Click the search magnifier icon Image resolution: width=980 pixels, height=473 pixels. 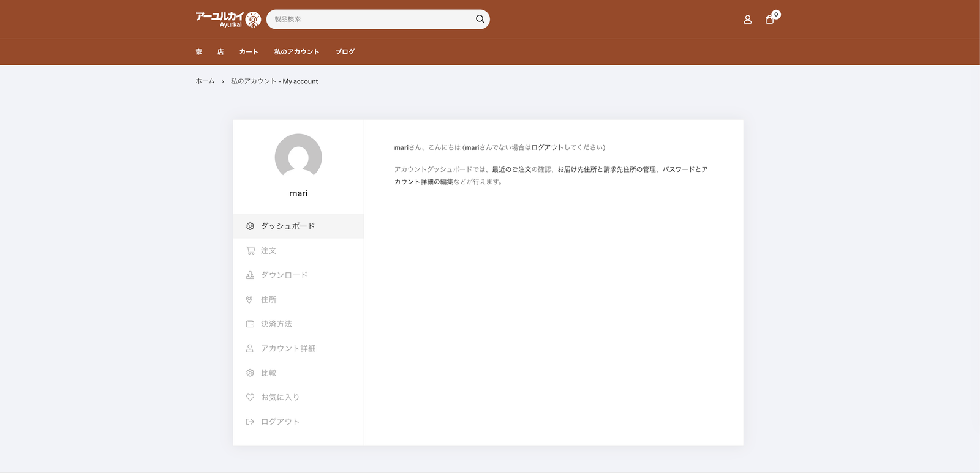[480, 19]
